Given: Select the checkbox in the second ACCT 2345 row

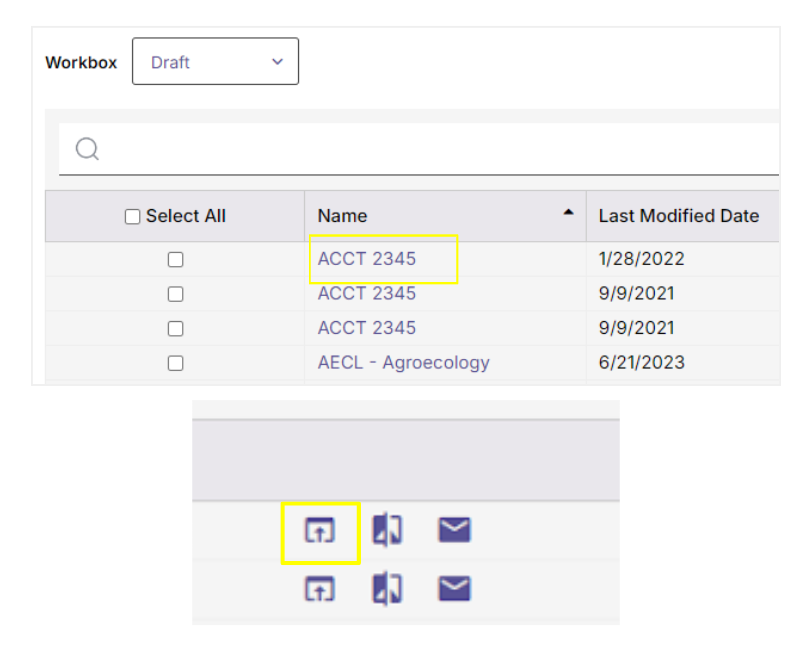Looking at the screenshot, I should tap(175, 294).
